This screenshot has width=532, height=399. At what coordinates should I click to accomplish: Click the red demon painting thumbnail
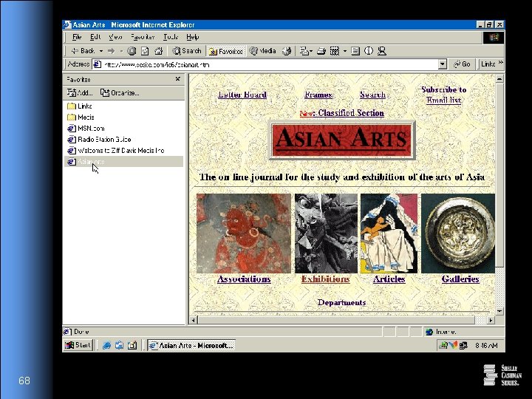click(x=244, y=233)
